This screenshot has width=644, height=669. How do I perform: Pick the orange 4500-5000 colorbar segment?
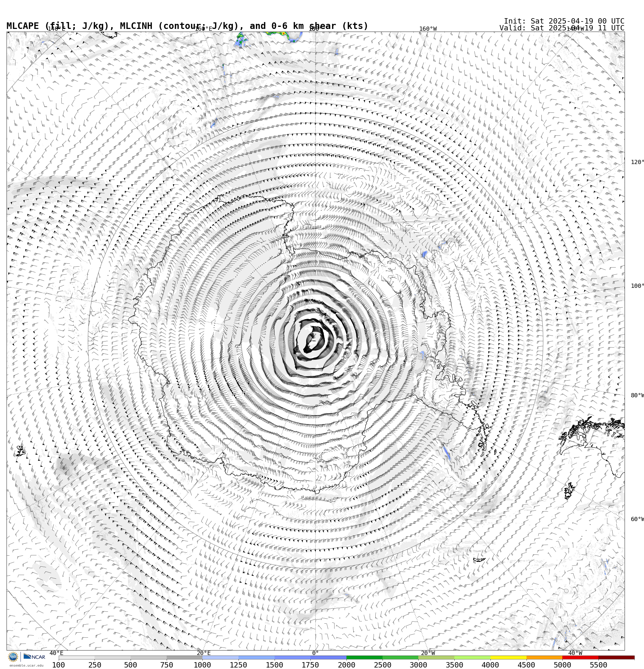click(545, 657)
